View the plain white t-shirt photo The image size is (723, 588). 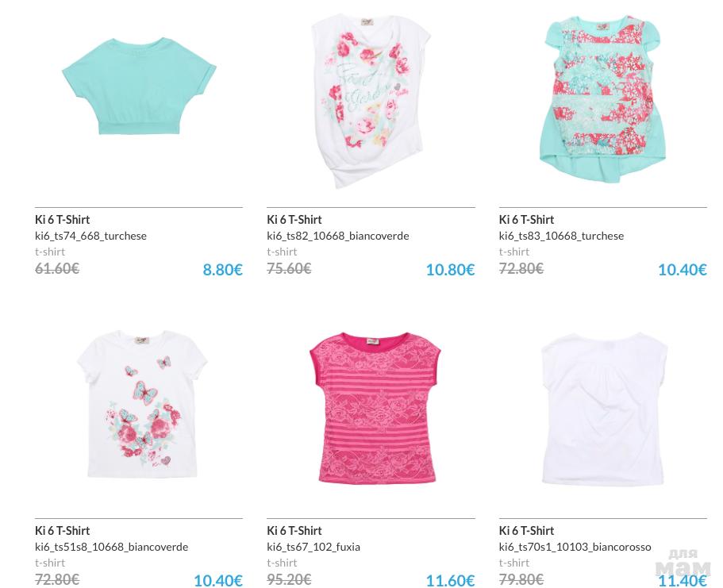coord(603,405)
